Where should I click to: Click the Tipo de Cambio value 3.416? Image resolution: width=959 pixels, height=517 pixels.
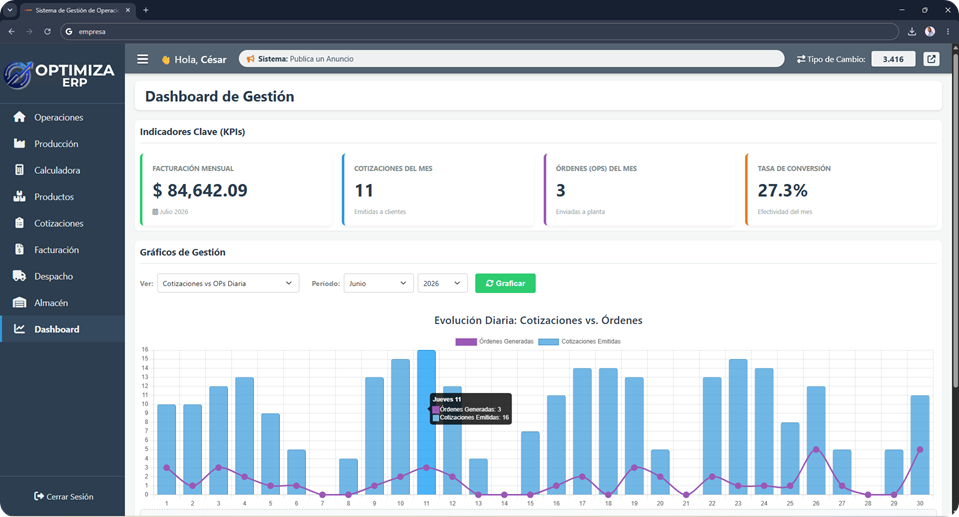click(x=893, y=59)
